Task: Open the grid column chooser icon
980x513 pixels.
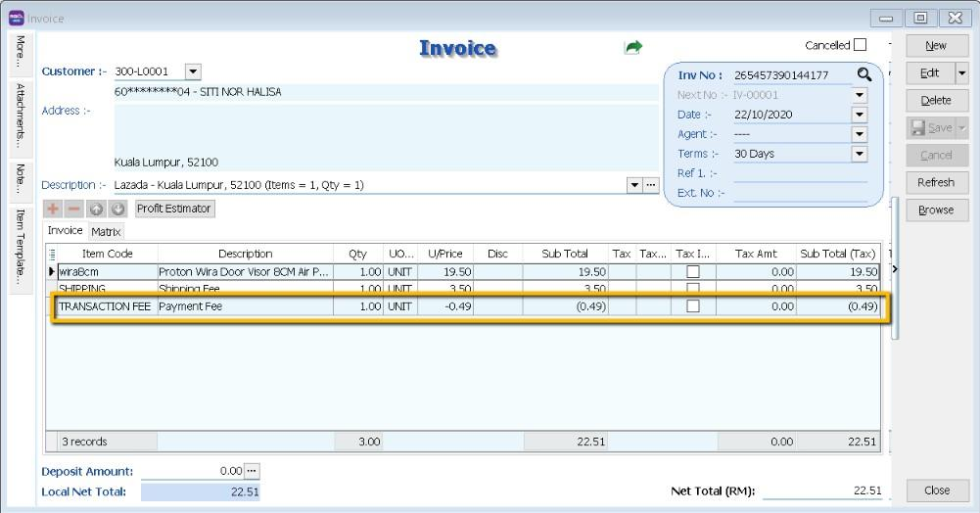Action: 53,254
